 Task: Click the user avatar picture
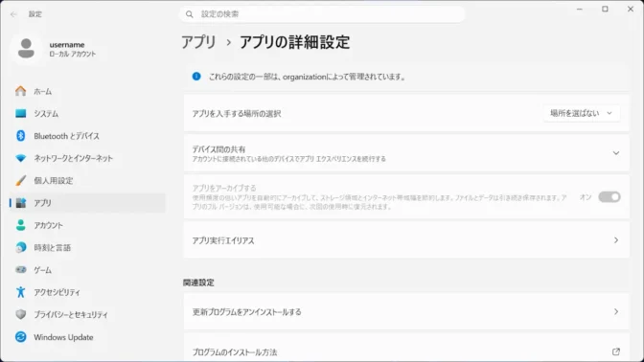[x=26, y=49]
